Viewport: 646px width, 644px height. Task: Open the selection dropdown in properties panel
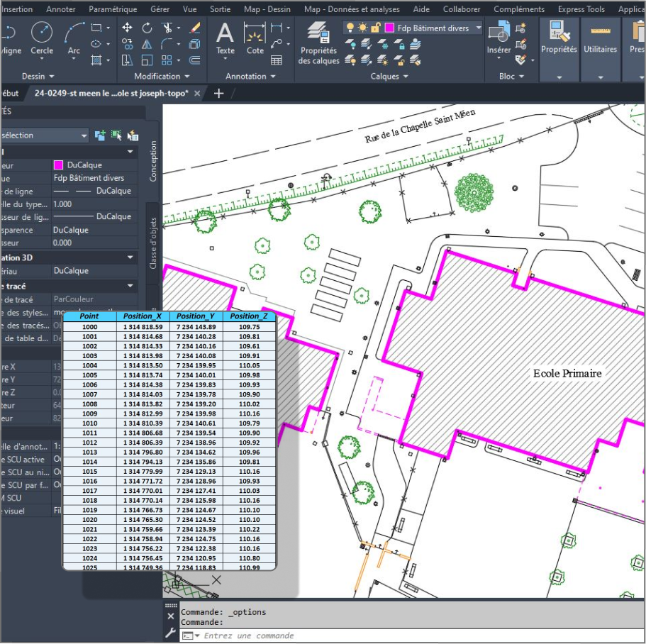(x=84, y=135)
